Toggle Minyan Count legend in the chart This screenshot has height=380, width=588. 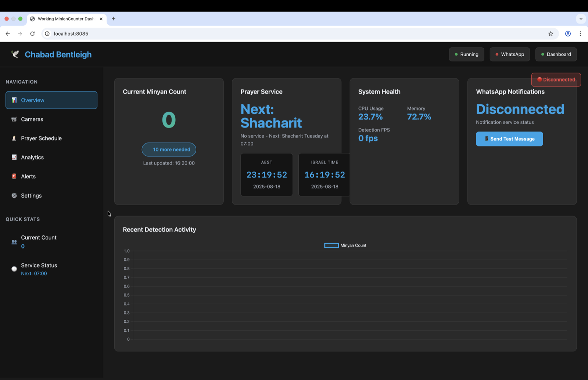click(345, 246)
